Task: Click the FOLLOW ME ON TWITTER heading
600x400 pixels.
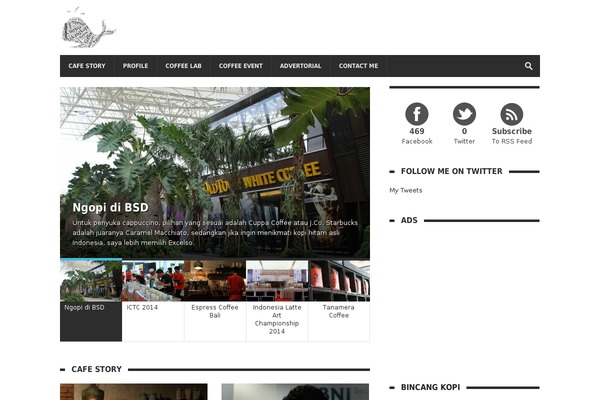Action: click(x=452, y=171)
